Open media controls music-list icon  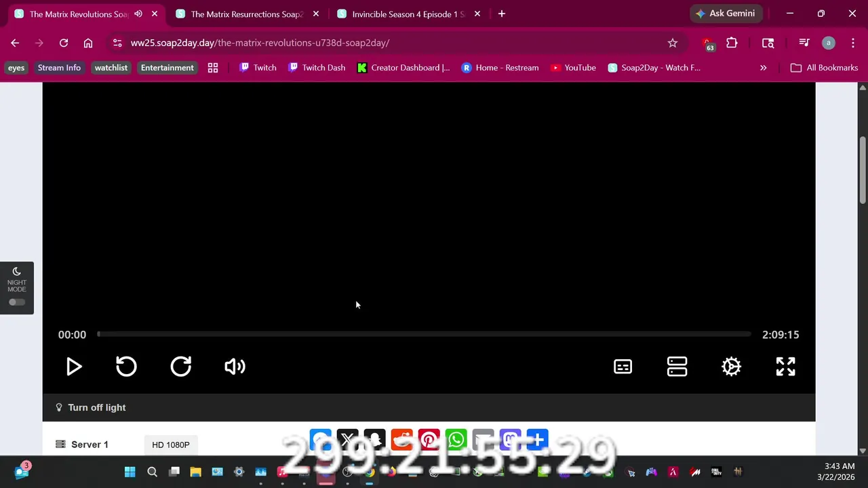(x=804, y=43)
